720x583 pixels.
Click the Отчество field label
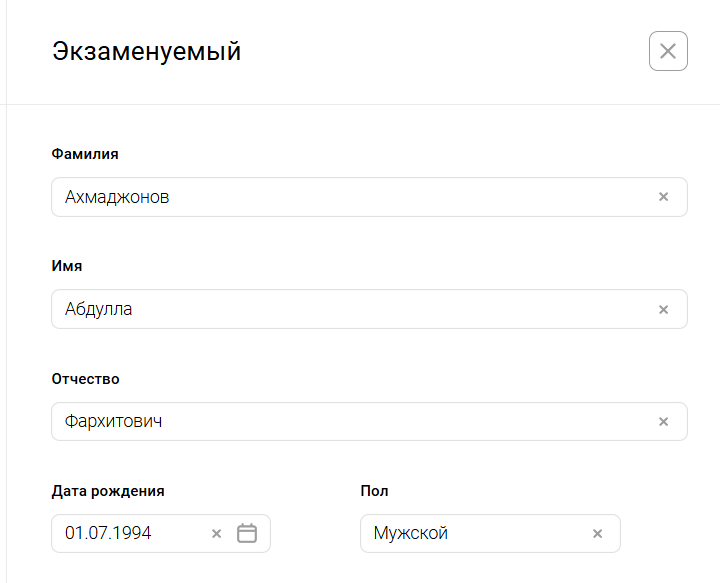(86, 379)
